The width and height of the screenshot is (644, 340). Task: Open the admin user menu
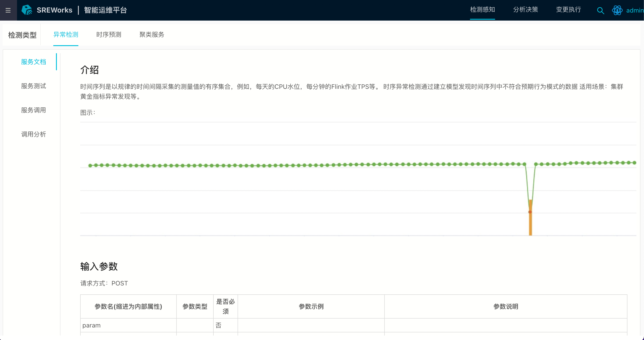pos(634,11)
